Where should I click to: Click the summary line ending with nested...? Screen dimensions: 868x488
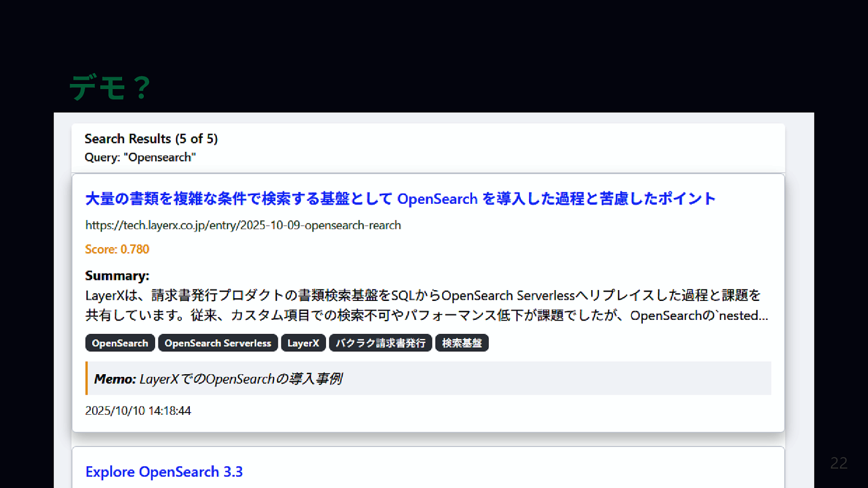(x=426, y=316)
